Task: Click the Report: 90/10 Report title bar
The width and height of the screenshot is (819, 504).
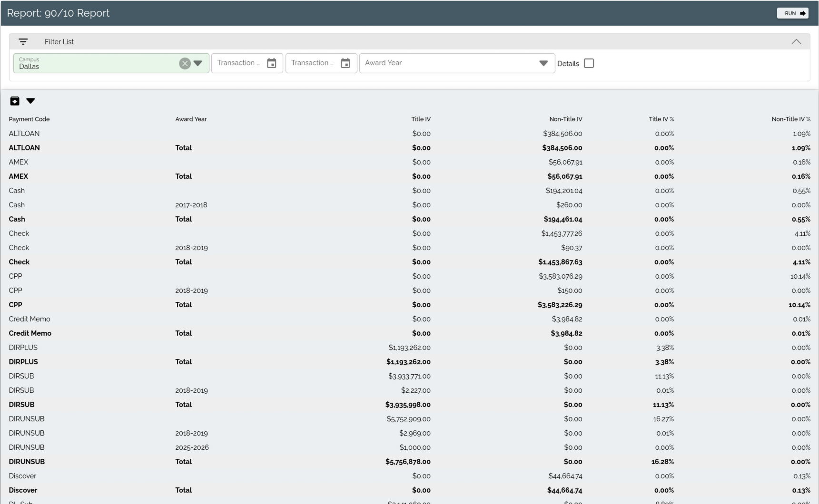Action: click(59, 13)
